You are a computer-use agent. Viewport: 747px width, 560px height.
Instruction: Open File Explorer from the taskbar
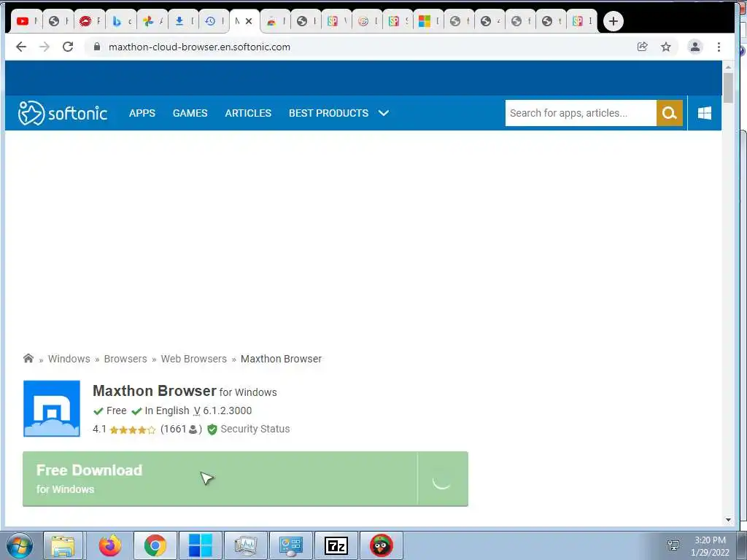point(63,545)
